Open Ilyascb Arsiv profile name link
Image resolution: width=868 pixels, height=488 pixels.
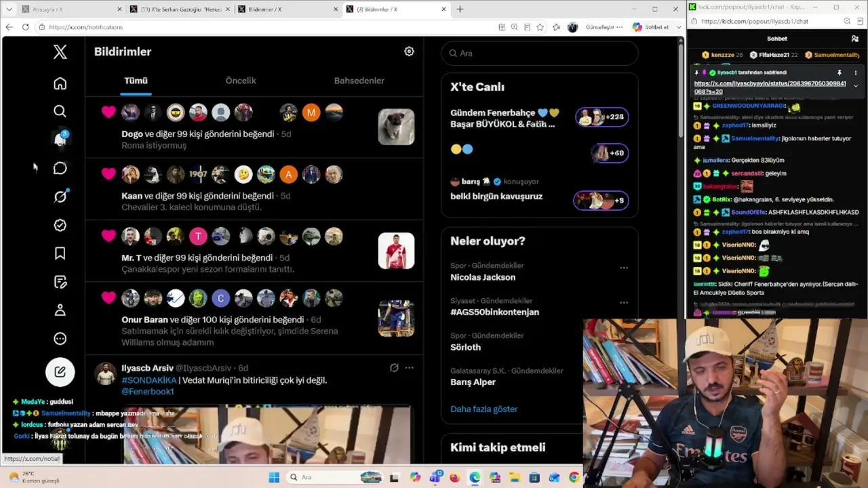(x=147, y=368)
